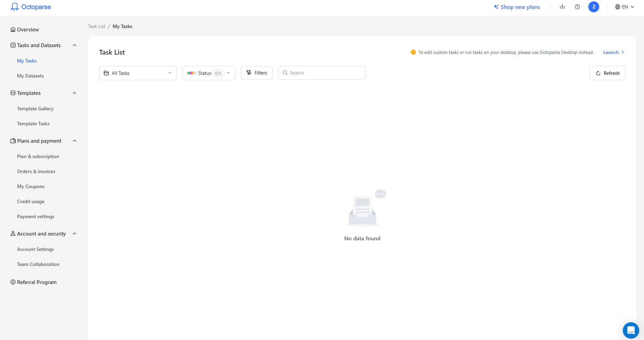Open the help question mark icon
The height and width of the screenshot is (340, 644).
click(x=577, y=7)
